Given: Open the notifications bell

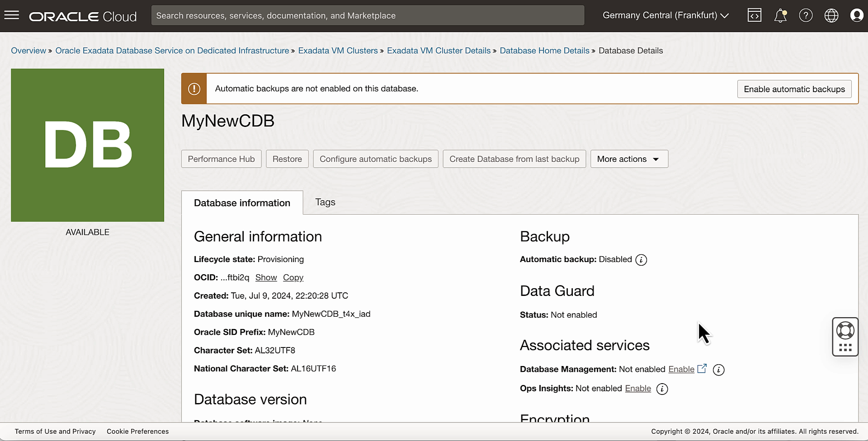Looking at the screenshot, I should (780, 15).
